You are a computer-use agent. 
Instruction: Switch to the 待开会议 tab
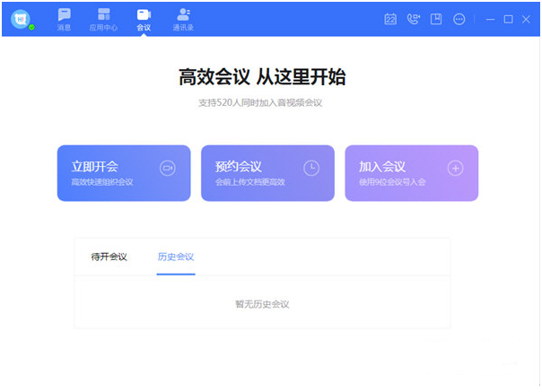tap(109, 257)
